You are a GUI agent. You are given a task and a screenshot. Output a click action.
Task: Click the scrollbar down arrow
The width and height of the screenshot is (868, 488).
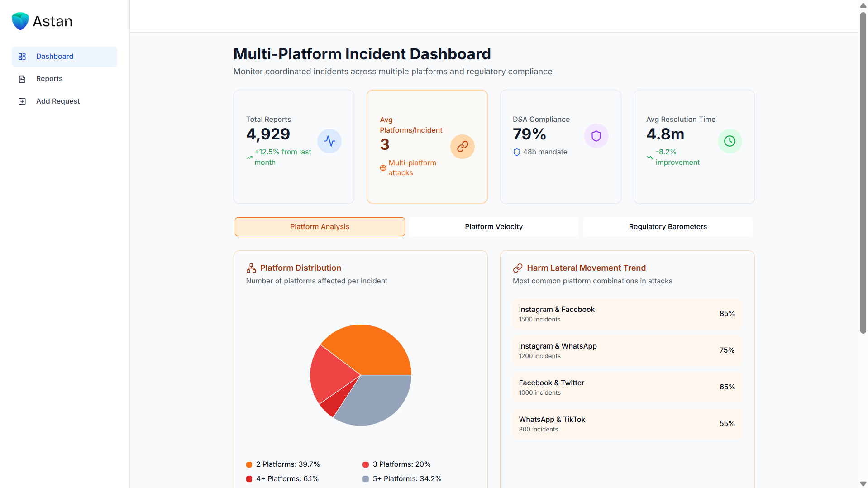tap(862, 483)
